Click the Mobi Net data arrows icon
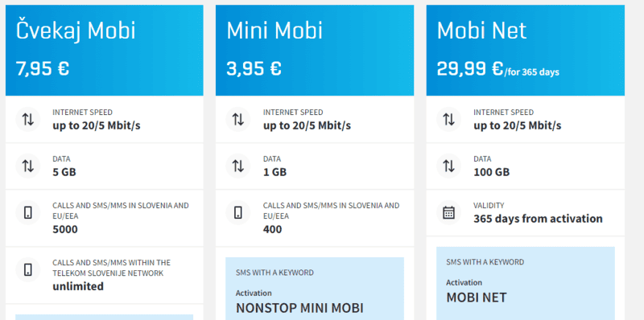The image size is (644, 320). [448, 166]
